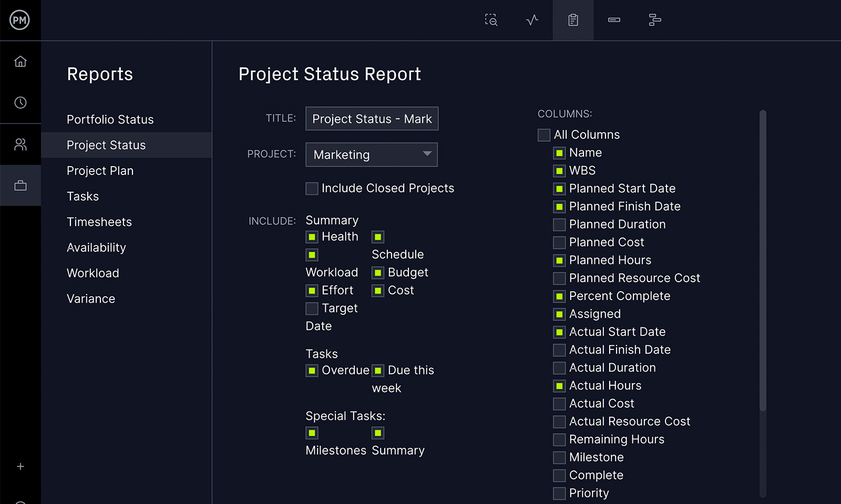The image size is (841, 504).
Task: Open the Timesheets report
Action: [x=99, y=222]
